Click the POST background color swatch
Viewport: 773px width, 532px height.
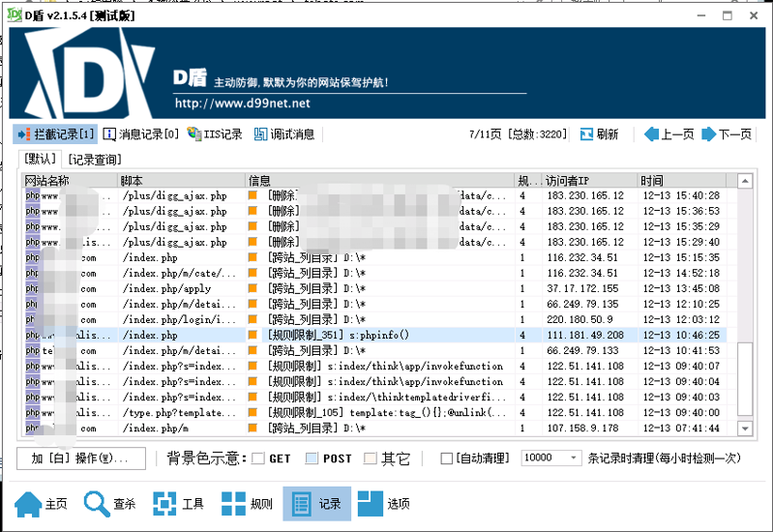tap(312, 458)
